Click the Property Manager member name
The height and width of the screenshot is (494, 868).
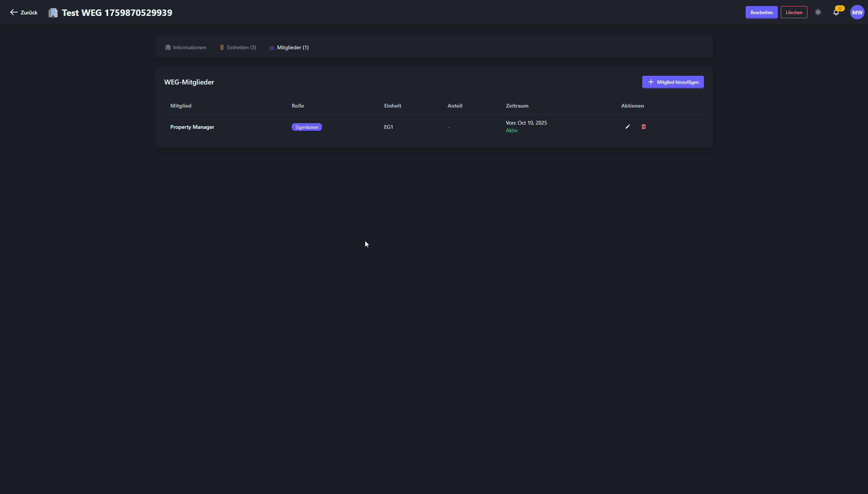(x=192, y=127)
